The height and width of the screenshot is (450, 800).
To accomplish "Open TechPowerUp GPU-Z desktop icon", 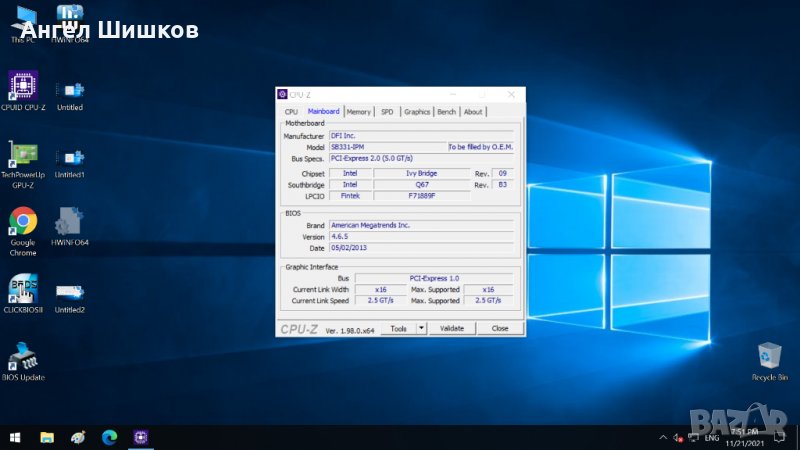I will click(x=23, y=154).
